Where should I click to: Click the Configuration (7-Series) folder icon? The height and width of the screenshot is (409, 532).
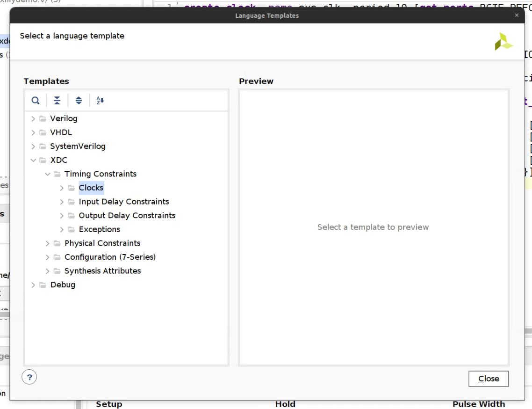pyautogui.click(x=57, y=257)
